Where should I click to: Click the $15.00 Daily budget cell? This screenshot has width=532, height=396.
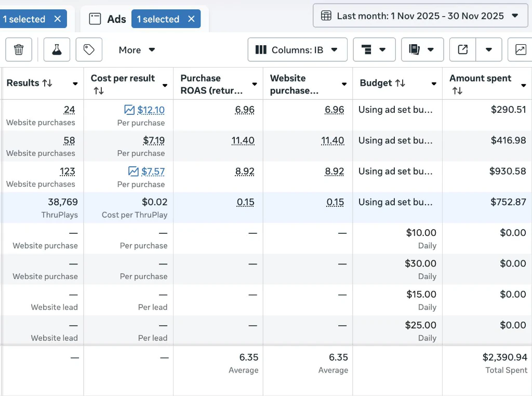click(x=397, y=300)
